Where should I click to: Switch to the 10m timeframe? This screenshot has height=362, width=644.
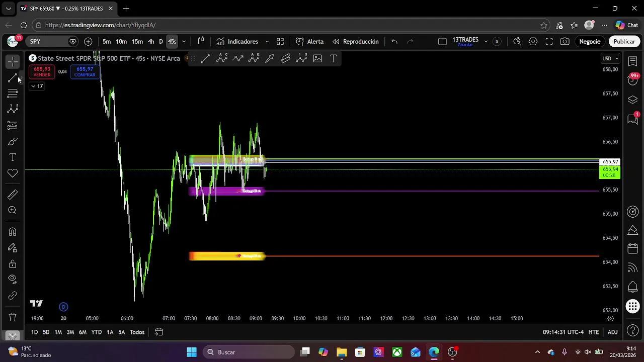[121, 42]
